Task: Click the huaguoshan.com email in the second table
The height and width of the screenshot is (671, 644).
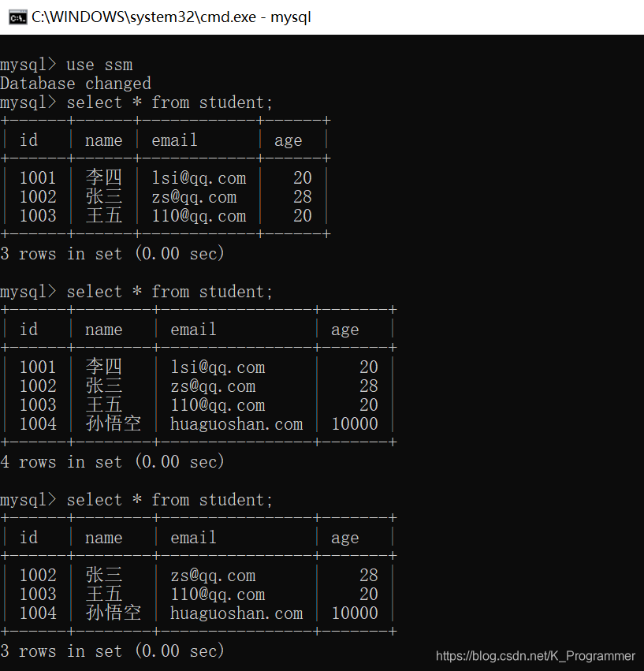Action: 236,424
